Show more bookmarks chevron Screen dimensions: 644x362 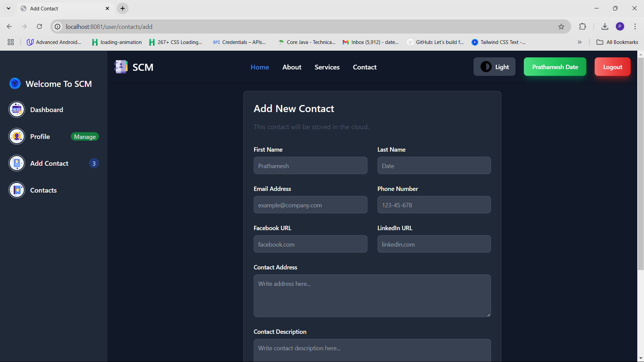coord(580,42)
